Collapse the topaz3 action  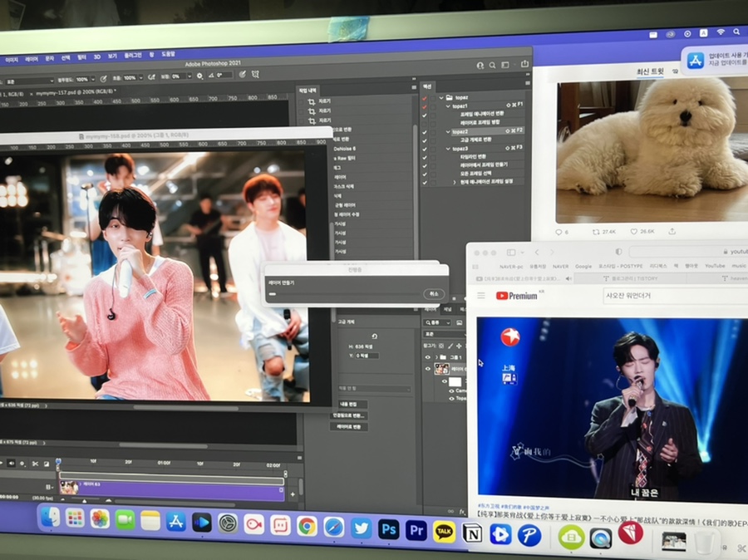click(448, 149)
